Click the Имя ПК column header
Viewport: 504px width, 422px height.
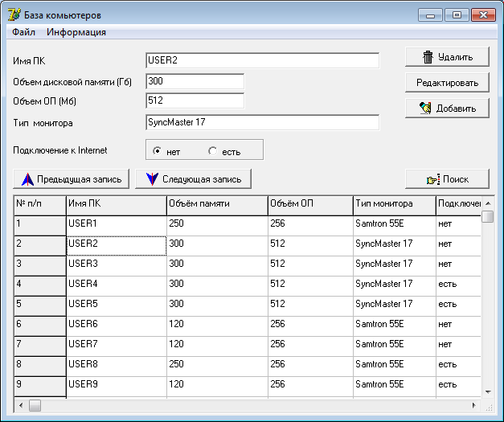click(116, 204)
